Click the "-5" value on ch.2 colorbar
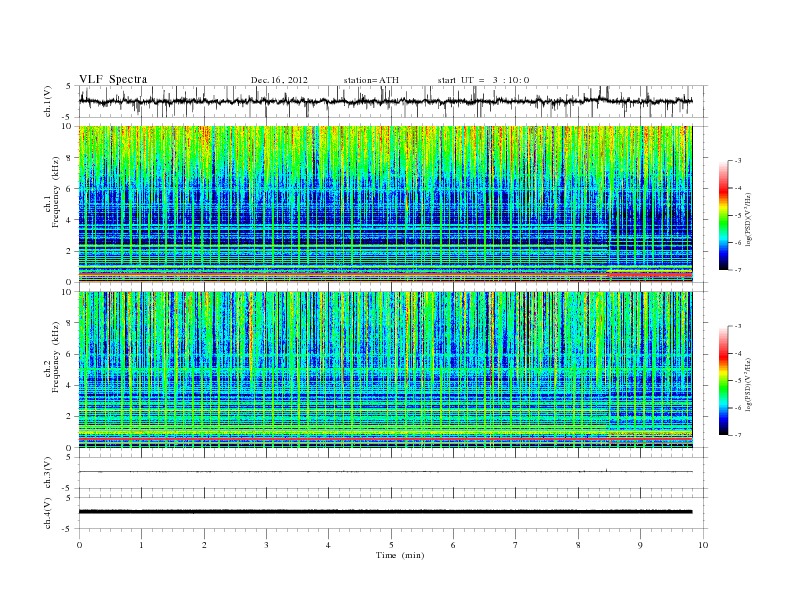 point(738,381)
